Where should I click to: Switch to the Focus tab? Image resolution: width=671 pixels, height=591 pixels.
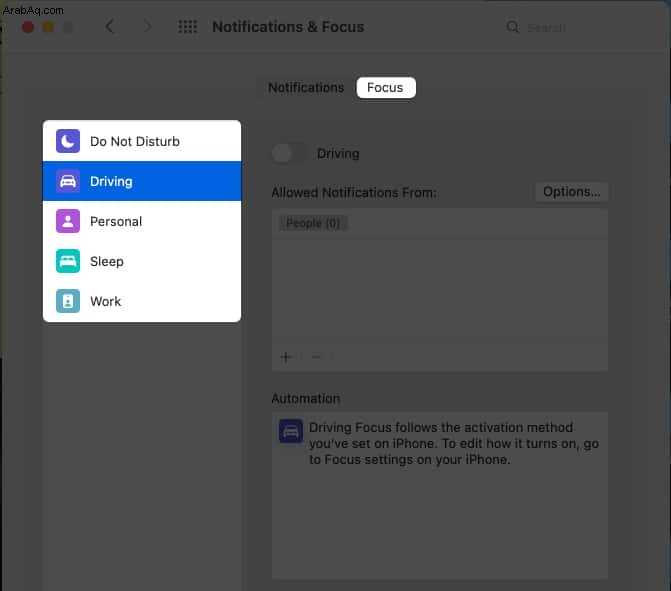pos(386,88)
